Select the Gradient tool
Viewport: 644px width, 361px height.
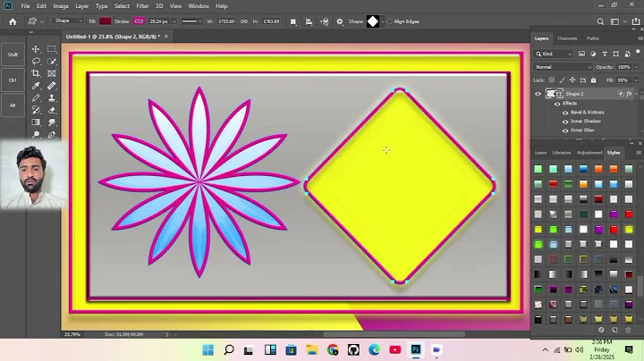click(36, 122)
